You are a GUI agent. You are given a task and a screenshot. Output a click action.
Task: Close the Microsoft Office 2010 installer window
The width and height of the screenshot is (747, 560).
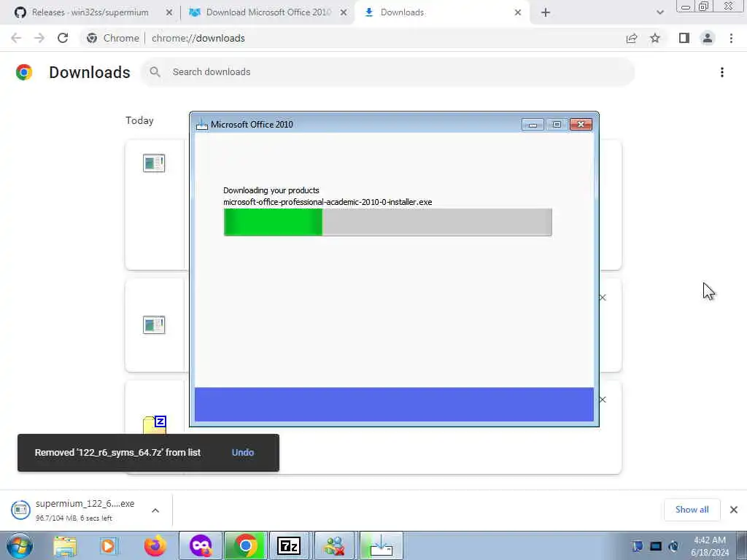pyautogui.click(x=581, y=124)
